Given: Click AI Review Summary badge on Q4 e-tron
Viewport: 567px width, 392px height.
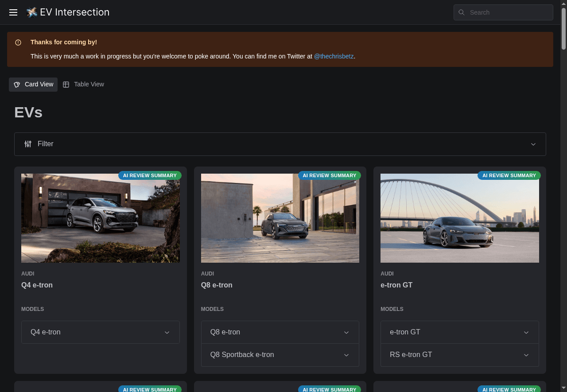Looking at the screenshot, I should pos(150,175).
